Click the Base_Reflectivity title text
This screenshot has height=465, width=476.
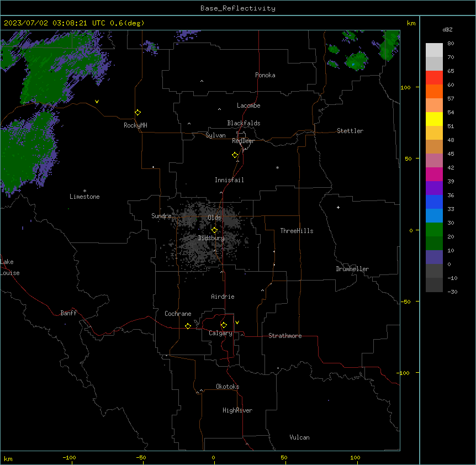[238, 8]
